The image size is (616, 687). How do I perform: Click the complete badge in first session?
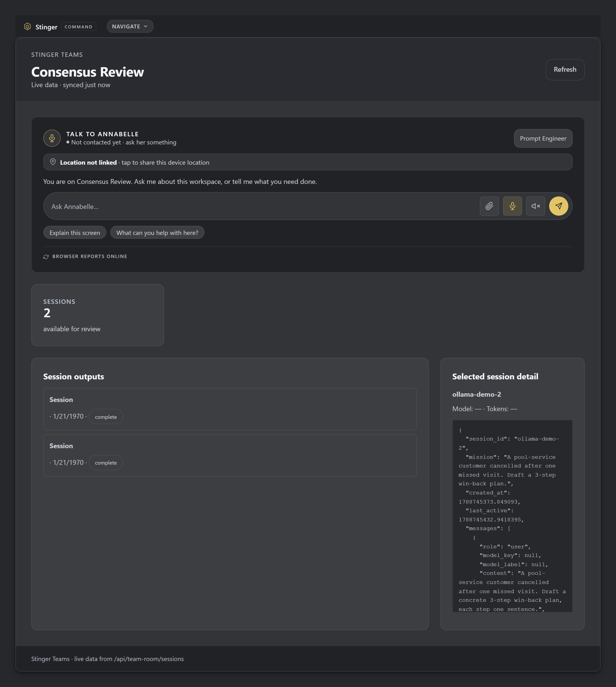(106, 417)
